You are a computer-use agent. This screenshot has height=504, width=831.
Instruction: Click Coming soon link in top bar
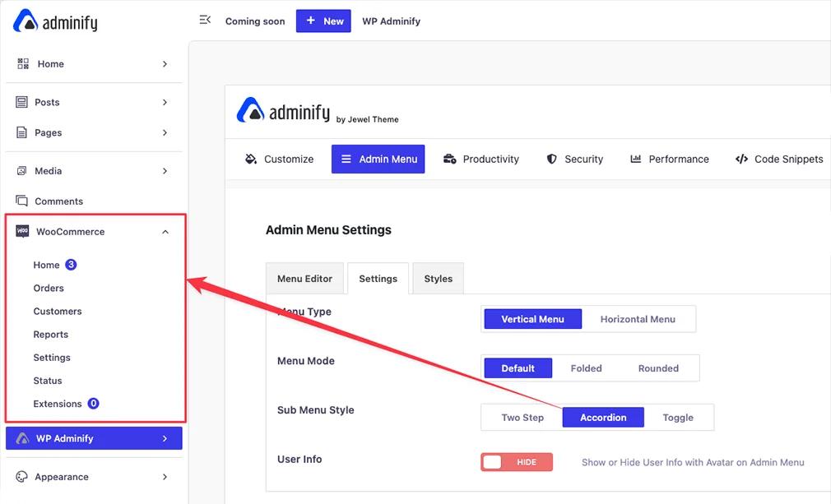click(x=255, y=21)
